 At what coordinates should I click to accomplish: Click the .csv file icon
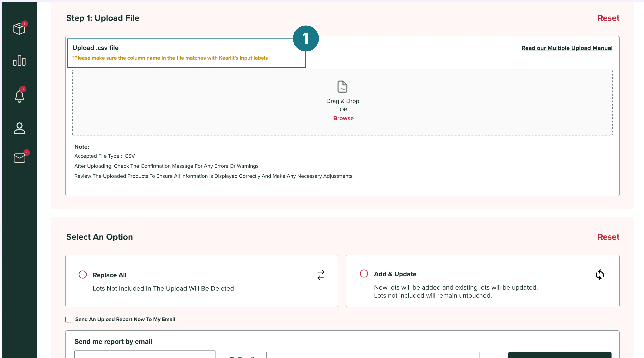click(x=342, y=87)
